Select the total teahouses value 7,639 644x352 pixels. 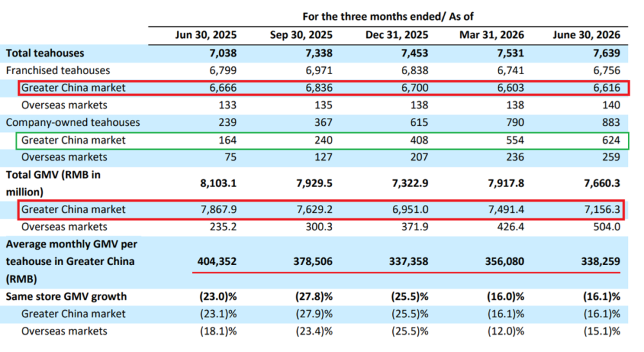[x=607, y=53]
